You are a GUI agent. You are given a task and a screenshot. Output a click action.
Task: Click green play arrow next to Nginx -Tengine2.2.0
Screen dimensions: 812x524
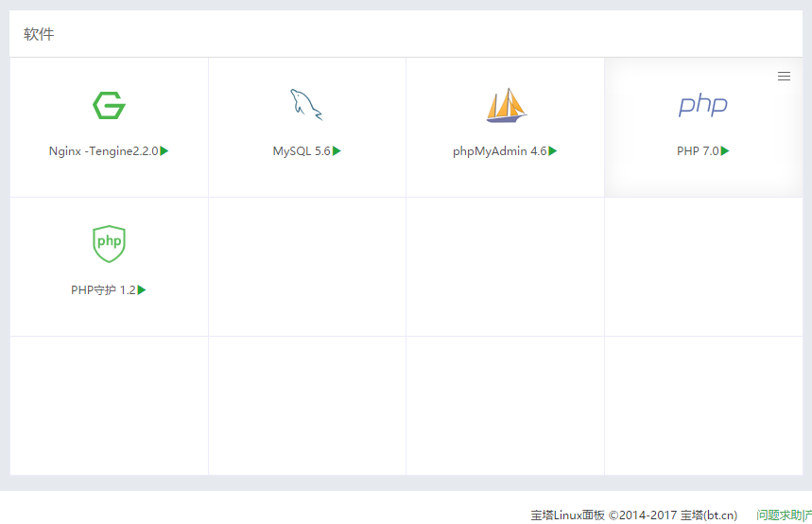[164, 150]
